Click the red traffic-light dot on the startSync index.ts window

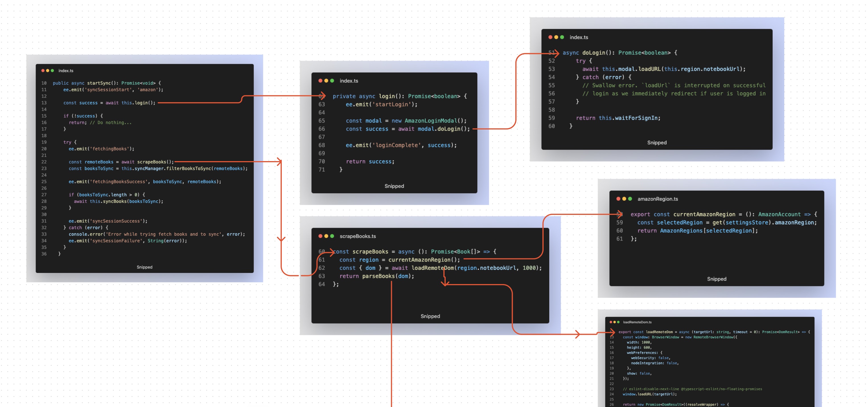43,70
